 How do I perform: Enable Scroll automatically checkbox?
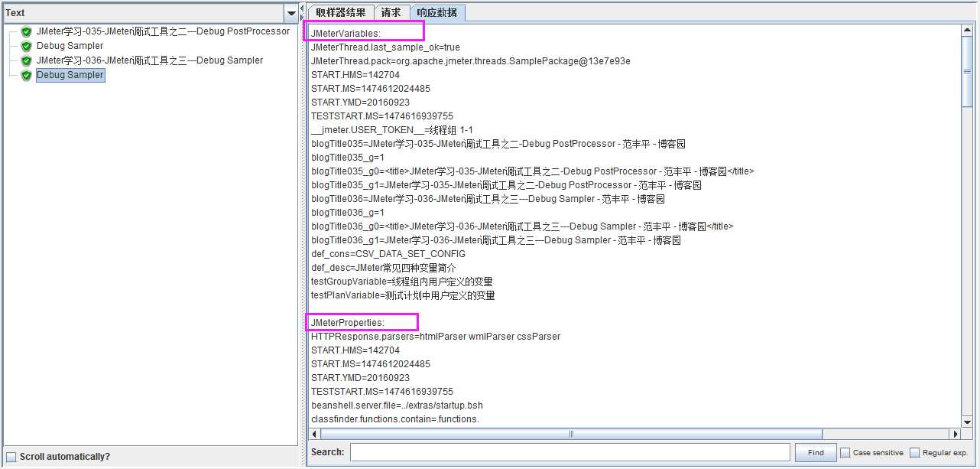(11, 457)
